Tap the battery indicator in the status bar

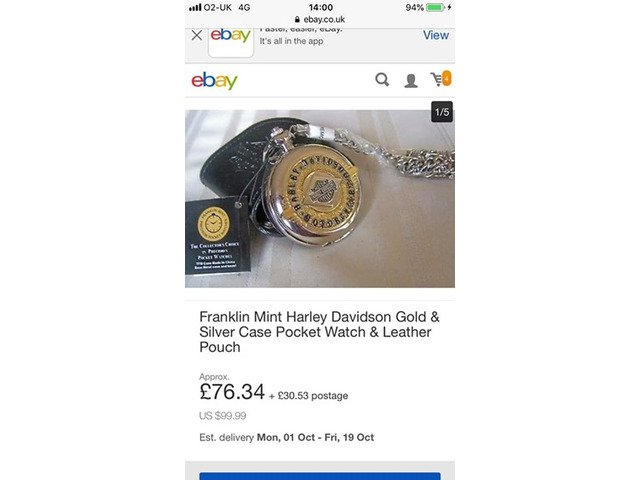click(435, 7)
